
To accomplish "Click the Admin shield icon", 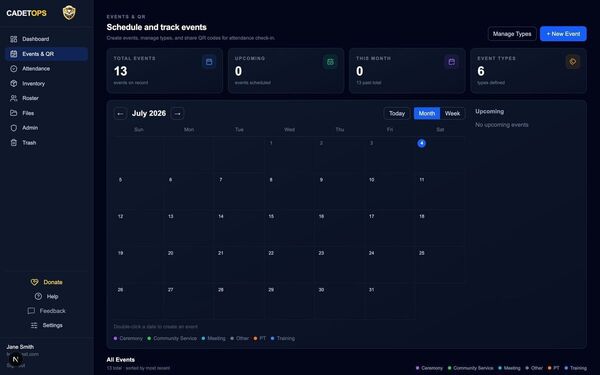I will coord(14,128).
